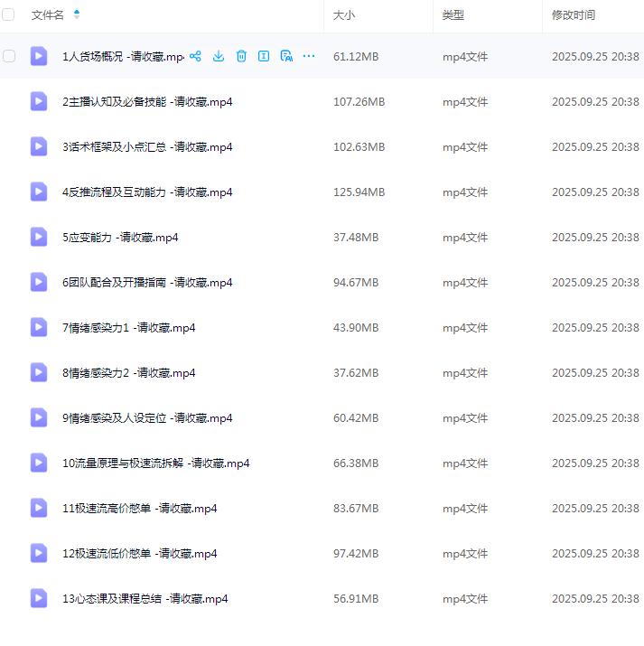Tick the checkbox for 1人货场概况
Viewport: 644px width, 646px height.
click(9, 56)
